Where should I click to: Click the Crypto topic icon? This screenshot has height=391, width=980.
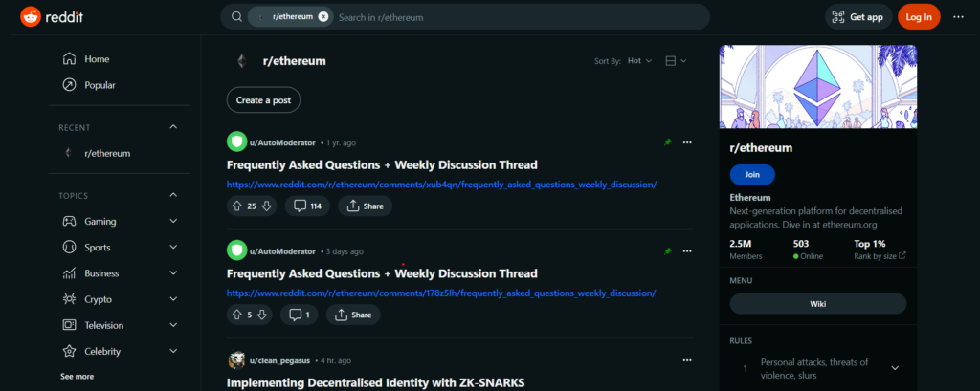click(x=69, y=299)
